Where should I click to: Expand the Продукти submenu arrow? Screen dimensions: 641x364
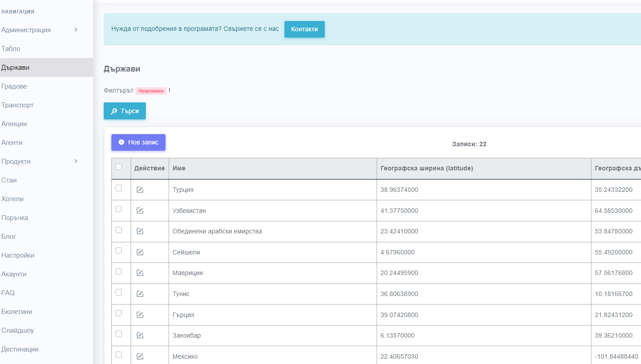point(76,161)
